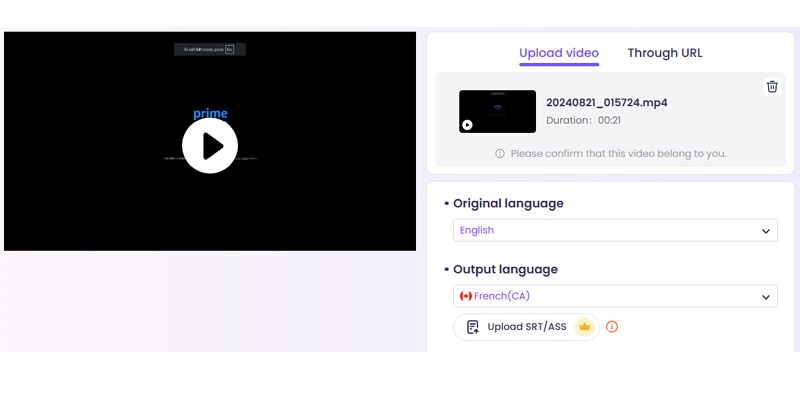Click the orange info icon beside Upload SRT/ASS
The image size is (800, 395).
tap(612, 327)
